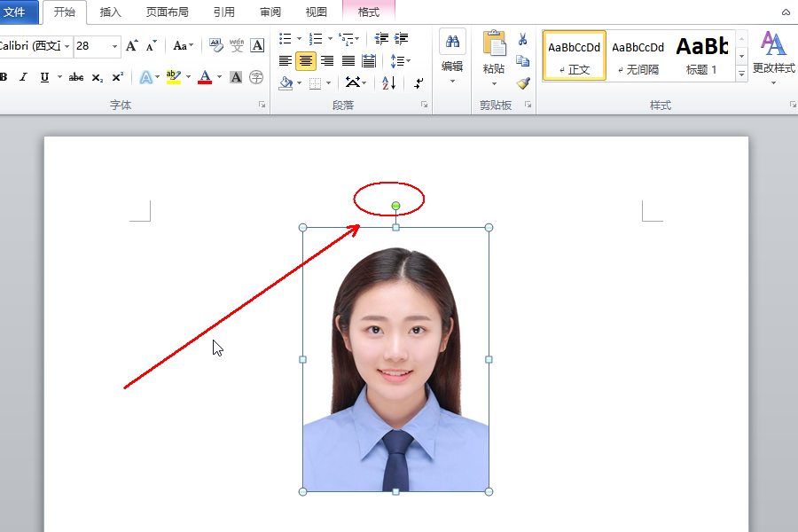Open the 页面布局 tab

tap(168, 12)
